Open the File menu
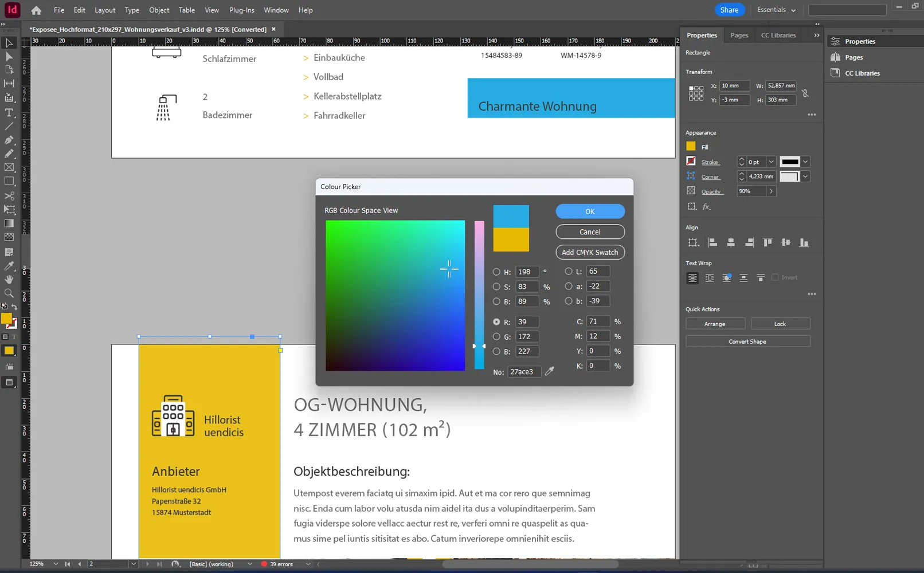Viewport: 924px width, 573px height. pos(59,10)
